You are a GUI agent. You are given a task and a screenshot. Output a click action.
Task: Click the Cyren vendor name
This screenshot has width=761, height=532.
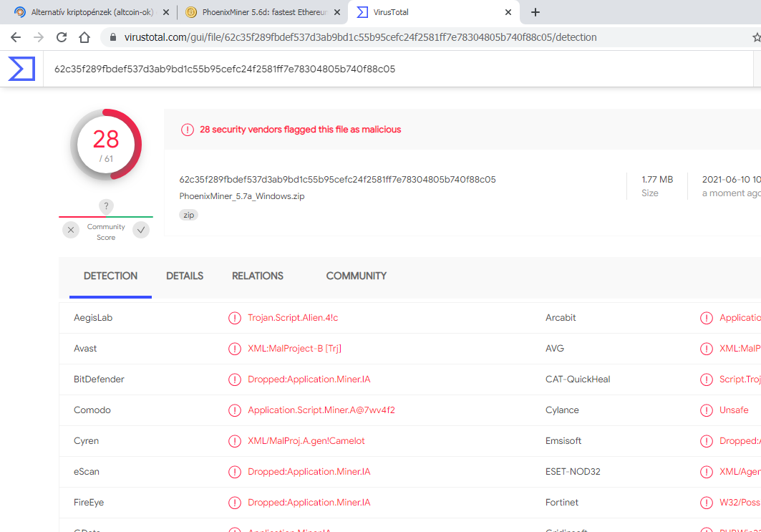coord(87,441)
